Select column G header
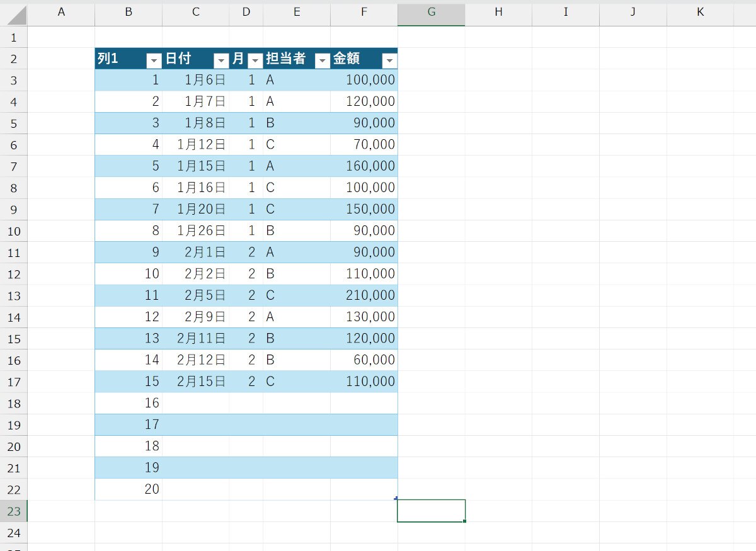 [431, 12]
